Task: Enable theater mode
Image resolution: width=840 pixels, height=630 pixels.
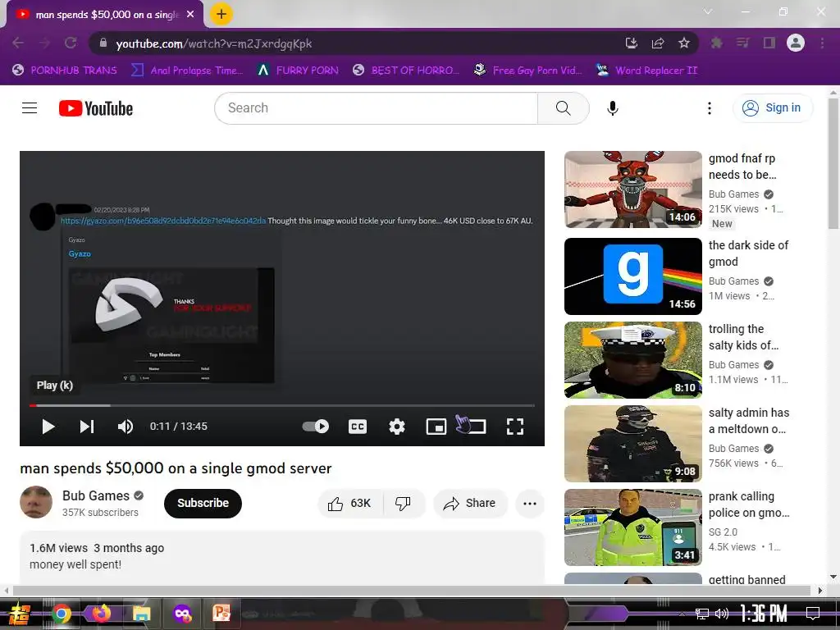Action: (475, 427)
